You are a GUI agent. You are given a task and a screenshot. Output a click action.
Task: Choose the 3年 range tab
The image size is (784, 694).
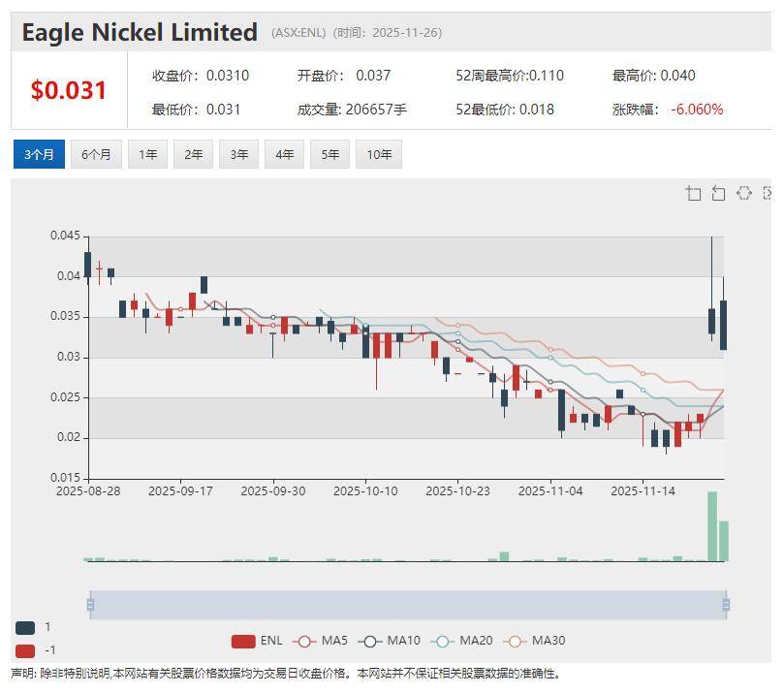[239, 154]
